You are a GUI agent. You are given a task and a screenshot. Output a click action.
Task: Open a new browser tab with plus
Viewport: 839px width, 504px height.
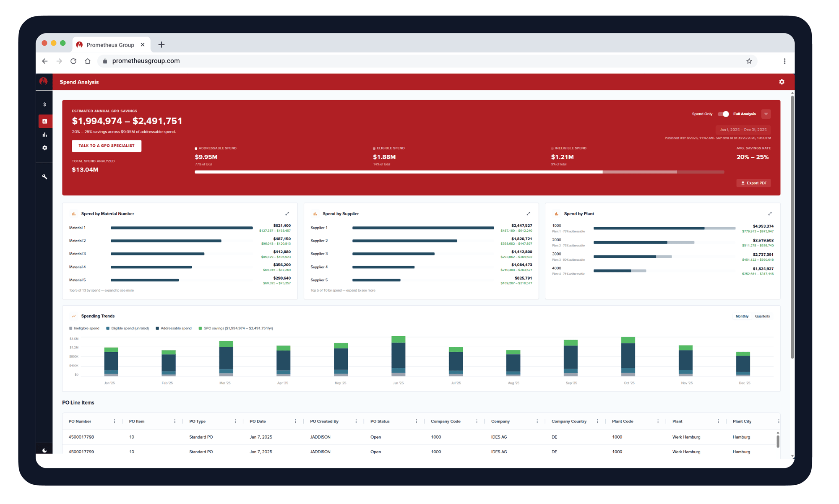[x=162, y=44]
